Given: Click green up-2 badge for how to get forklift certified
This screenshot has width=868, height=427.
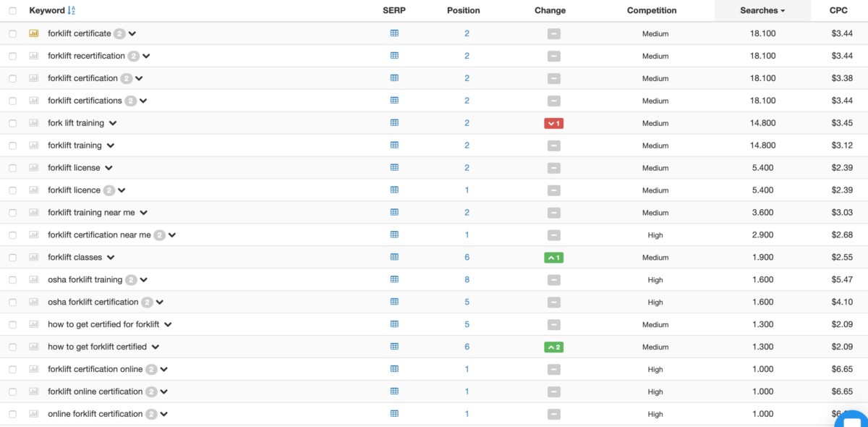Looking at the screenshot, I should 554,347.
